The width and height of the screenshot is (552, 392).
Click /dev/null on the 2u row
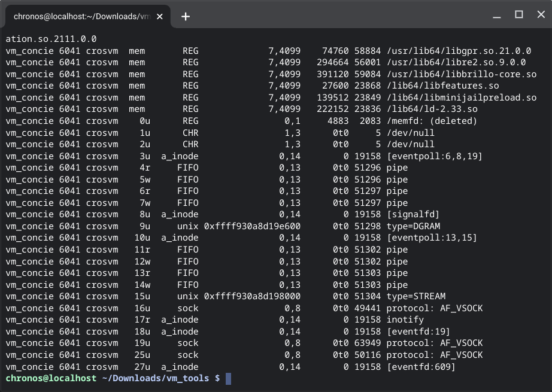coord(411,144)
